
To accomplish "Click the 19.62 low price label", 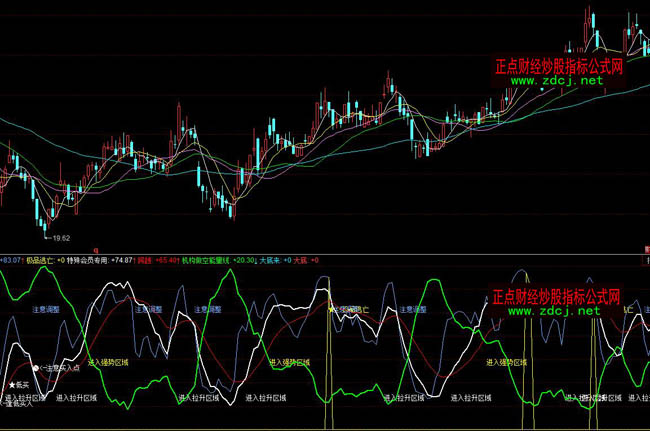I will [61, 238].
